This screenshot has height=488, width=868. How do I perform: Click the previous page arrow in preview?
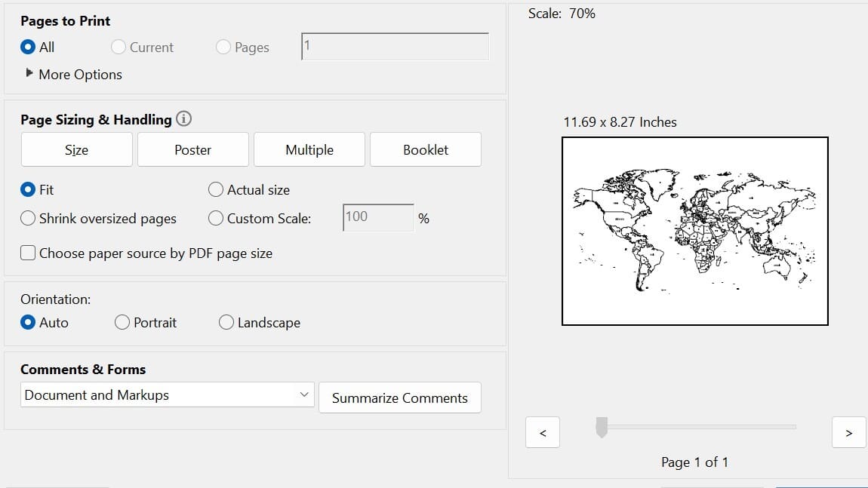click(x=542, y=432)
